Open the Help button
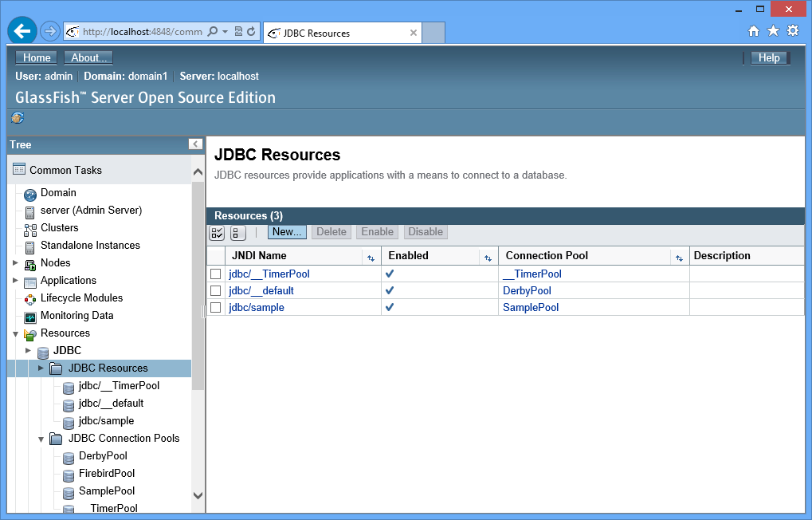 769,57
